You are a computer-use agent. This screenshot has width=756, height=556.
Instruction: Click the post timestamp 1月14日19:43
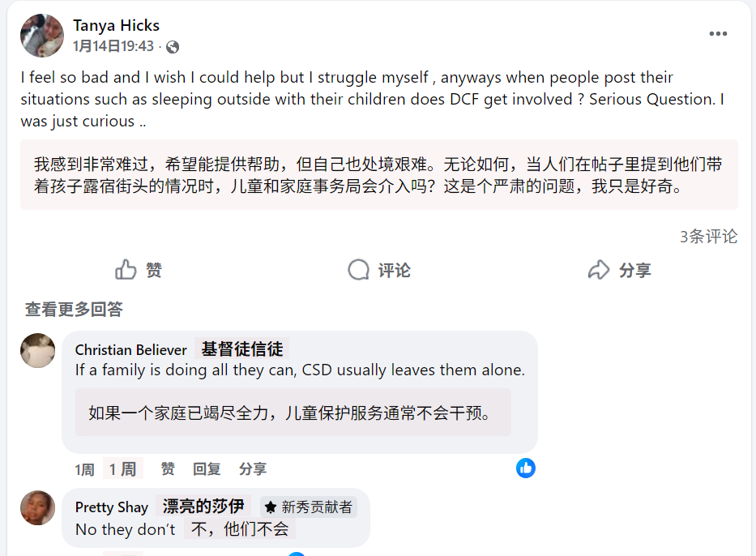click(113, 47)
